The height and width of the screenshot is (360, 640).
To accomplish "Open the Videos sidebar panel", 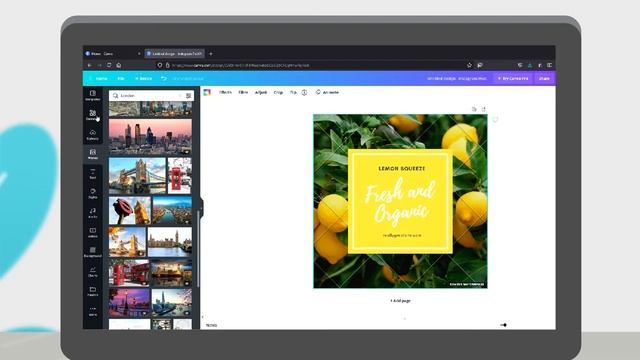I will [93, 233].
